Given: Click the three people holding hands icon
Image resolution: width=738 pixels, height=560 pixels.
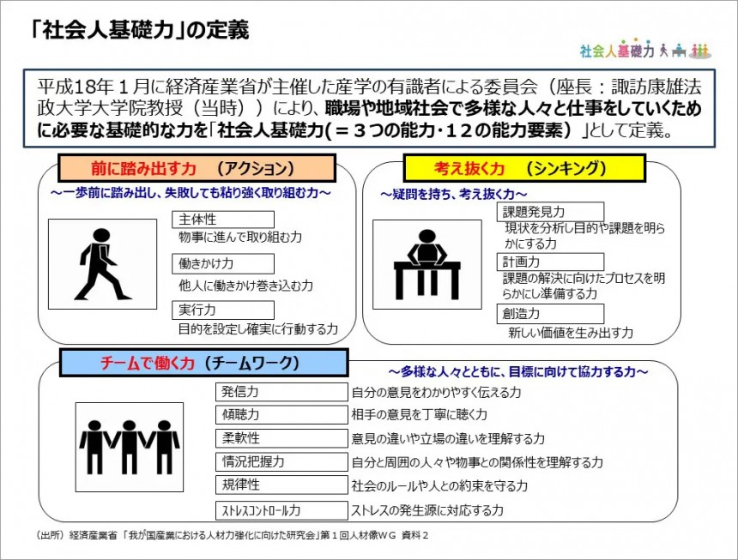Looking at the screenshot, I should point(129,446).
